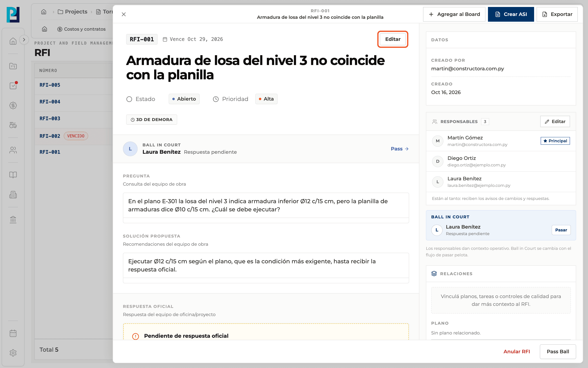
Task: Click Agregar al Board button
Action: click(x=454, y=14)
